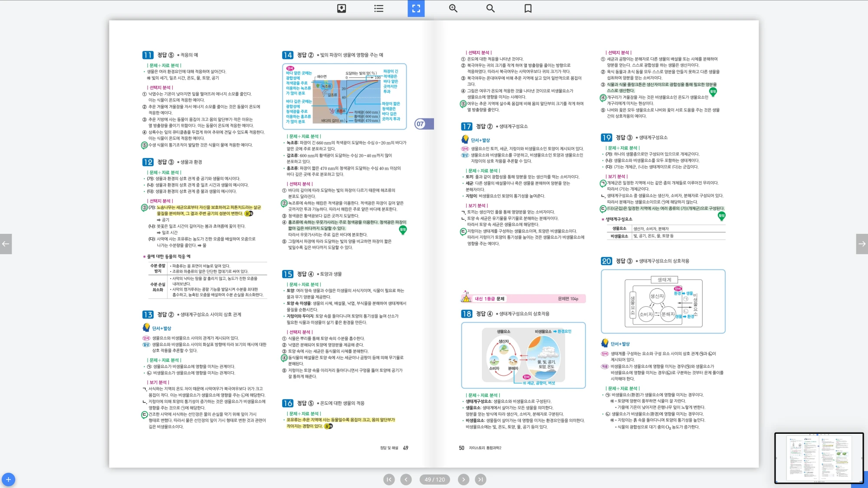
Task: Flip forward using right edge arrow
Action: pos(862,244)
